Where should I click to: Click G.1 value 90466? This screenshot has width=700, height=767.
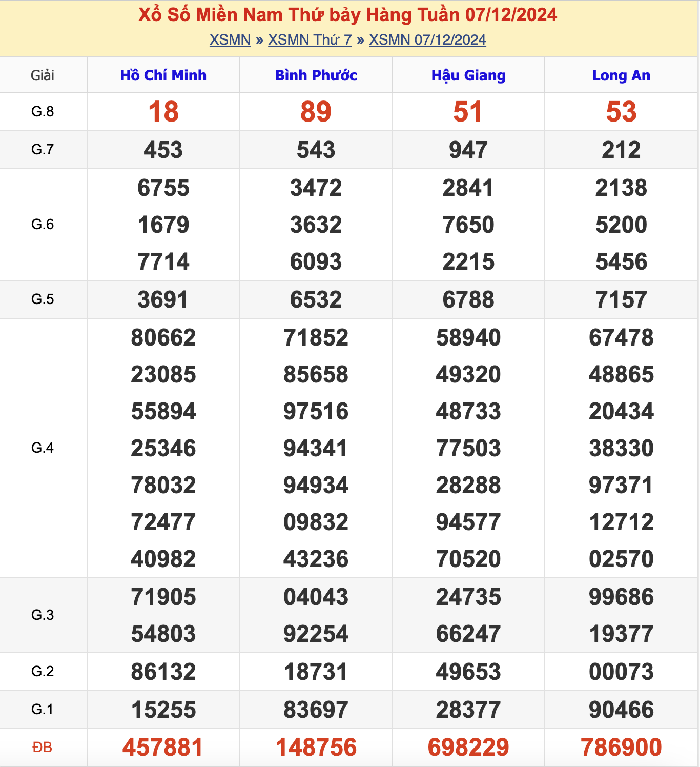tap(621, 710)
